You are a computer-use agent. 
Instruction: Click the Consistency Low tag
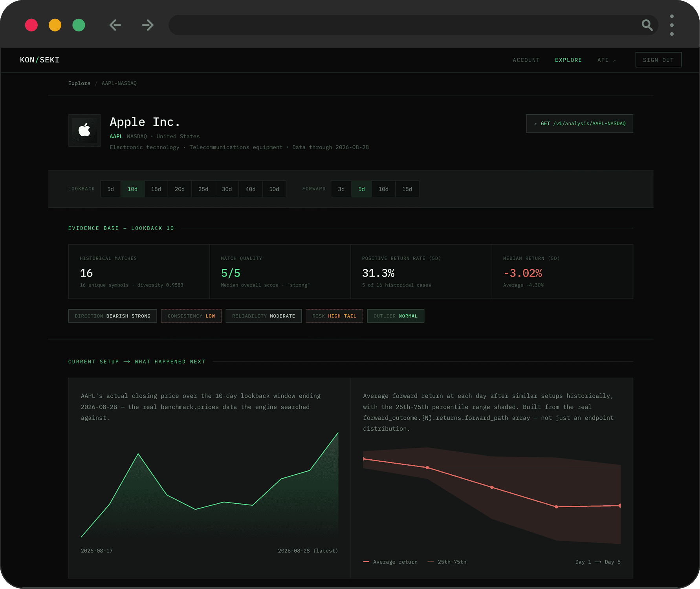coord(191,316)
